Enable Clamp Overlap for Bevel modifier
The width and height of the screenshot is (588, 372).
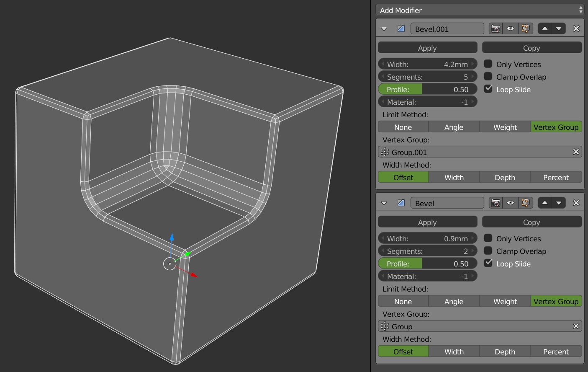click(488, 251)
